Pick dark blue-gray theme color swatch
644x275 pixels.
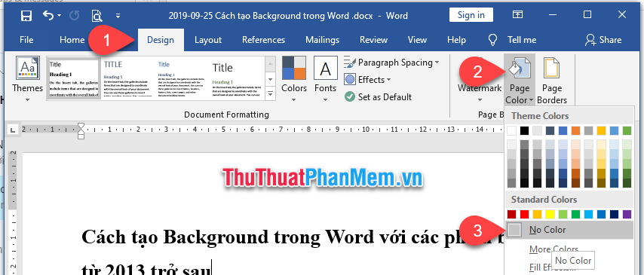click(550, 131)
